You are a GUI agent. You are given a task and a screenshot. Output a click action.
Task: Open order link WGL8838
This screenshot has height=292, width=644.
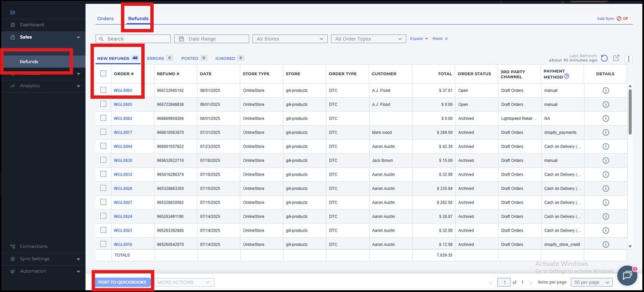pos(123,161)
